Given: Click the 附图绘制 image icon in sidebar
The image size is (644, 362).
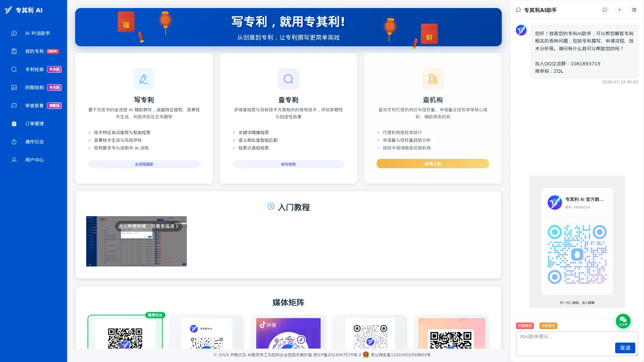Looking at the screenshot, I should pos(14,87).
